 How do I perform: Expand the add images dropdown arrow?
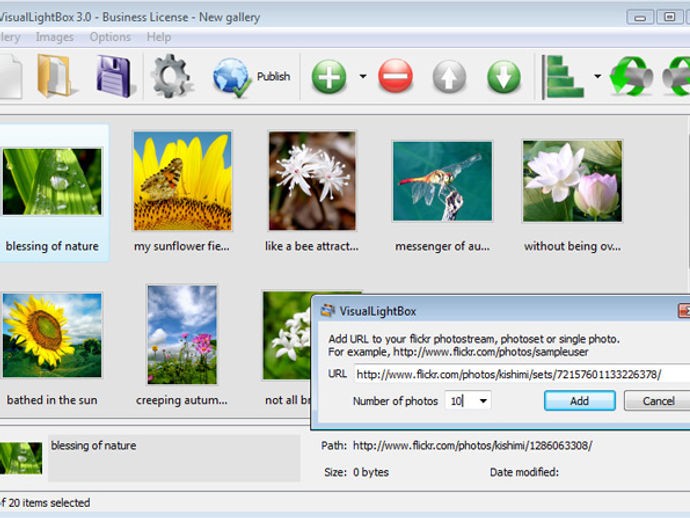pyautogui.click(x=363, y=76)
